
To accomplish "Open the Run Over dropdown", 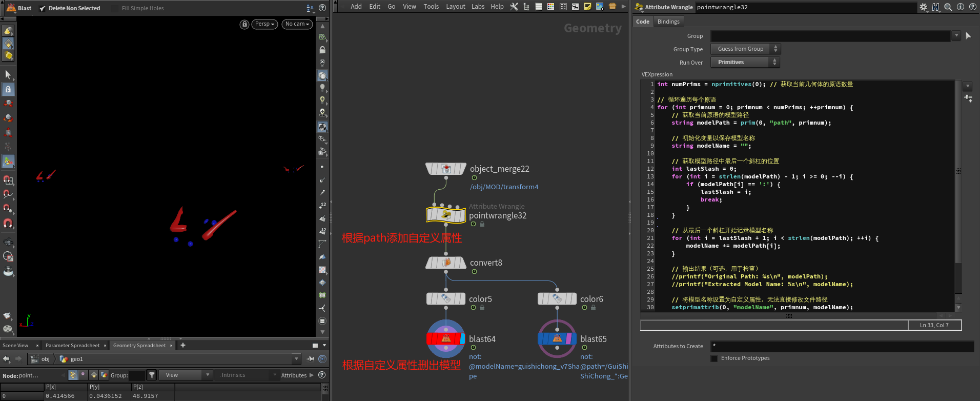I will click(x=745, y=62).
